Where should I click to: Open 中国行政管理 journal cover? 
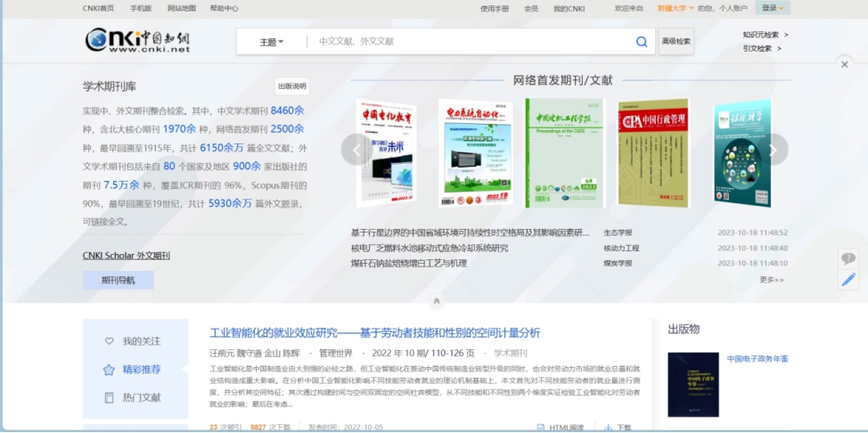point(653,153)
